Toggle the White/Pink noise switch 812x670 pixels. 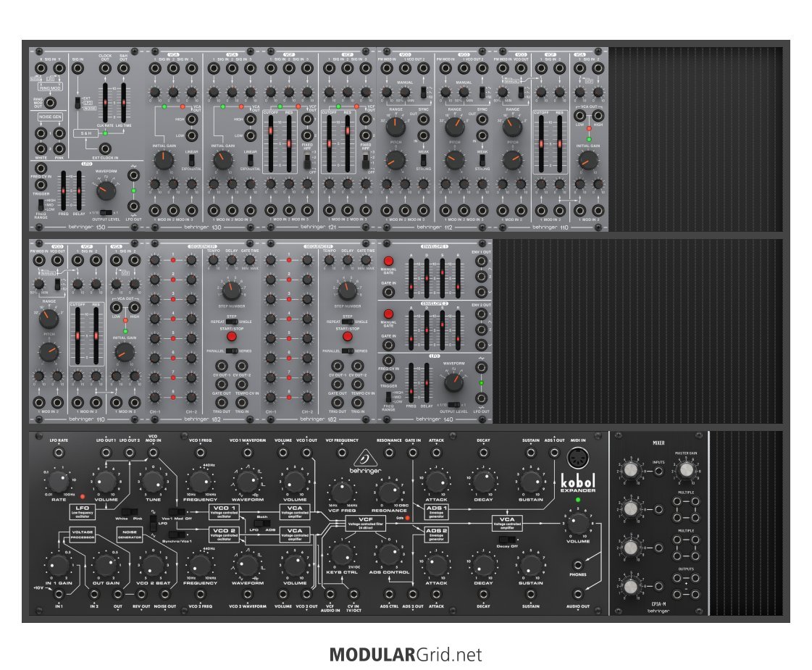point(130,511)
